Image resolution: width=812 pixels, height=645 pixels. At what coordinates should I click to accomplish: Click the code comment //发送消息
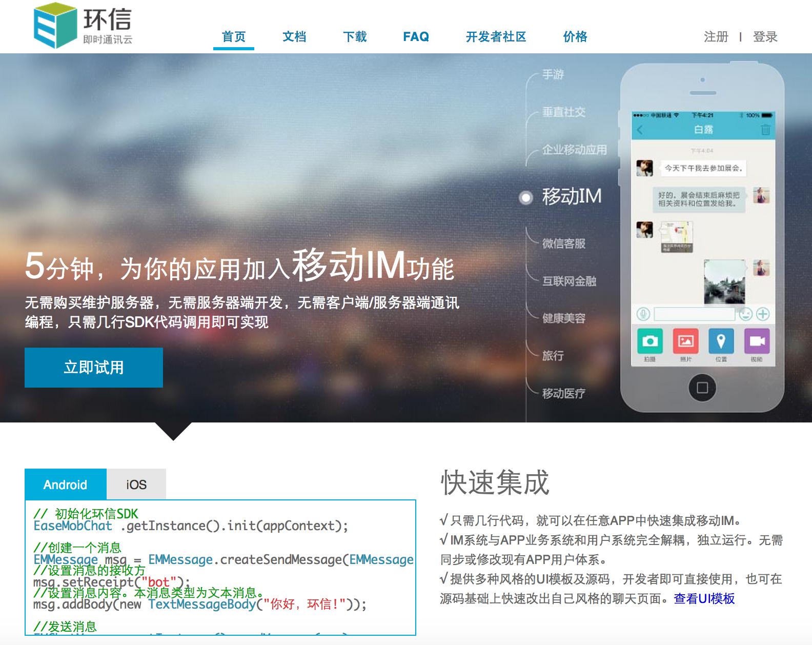[65, 627]
